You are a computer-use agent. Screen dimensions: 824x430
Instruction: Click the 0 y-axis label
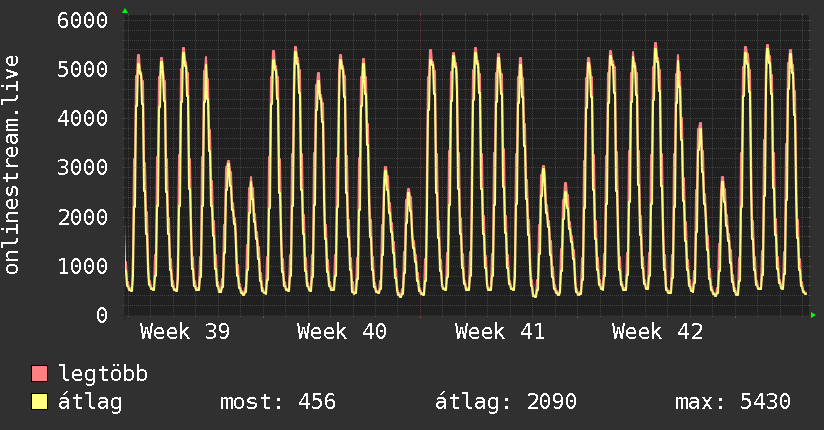[x=102, y=315]
